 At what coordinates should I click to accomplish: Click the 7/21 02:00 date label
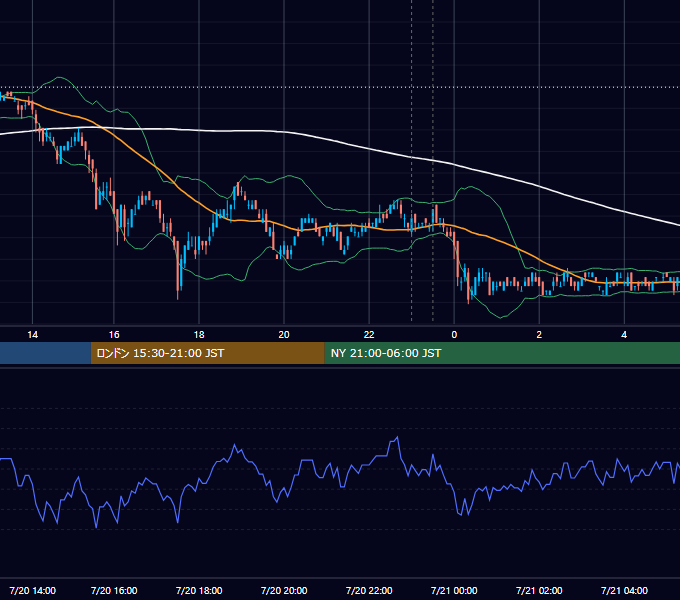(539, 590)
